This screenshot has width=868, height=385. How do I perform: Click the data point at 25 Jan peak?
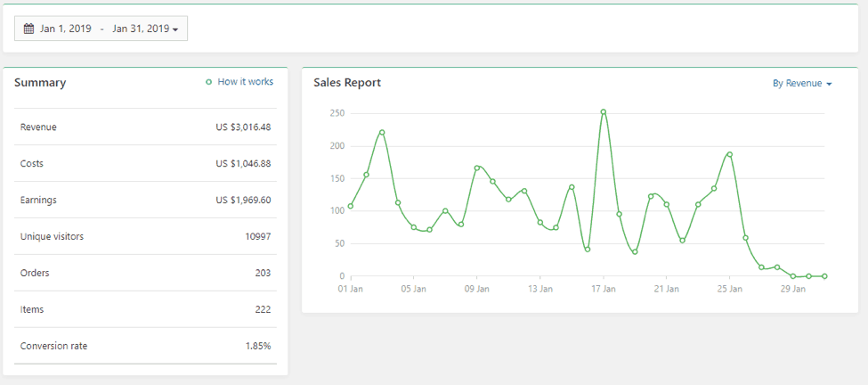730,154
